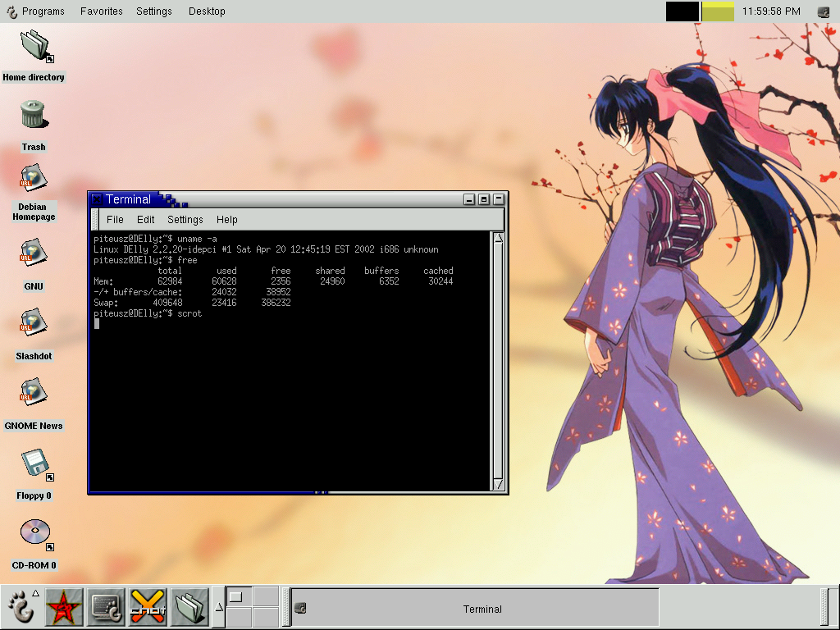Click the X window-menu button on the Terminal title bar
This screenshot has height=630, width=840.
(97, 199)
